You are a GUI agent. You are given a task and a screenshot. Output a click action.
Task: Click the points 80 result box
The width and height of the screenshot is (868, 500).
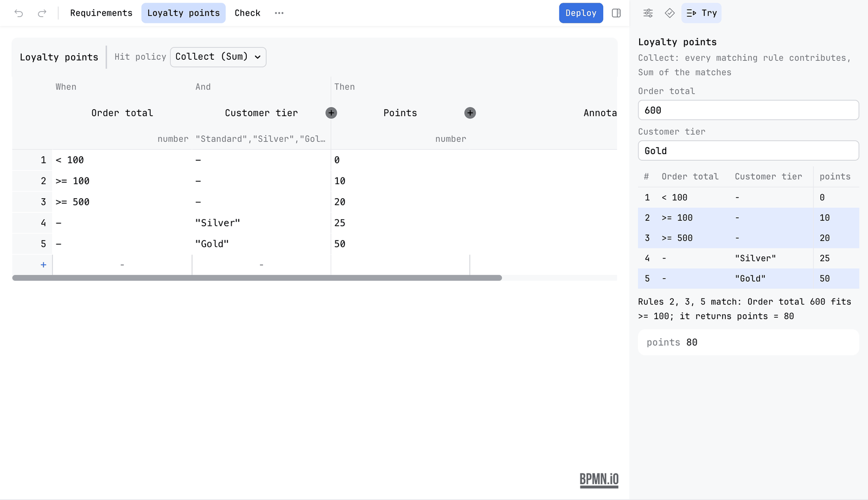click(x=749, y=343)
